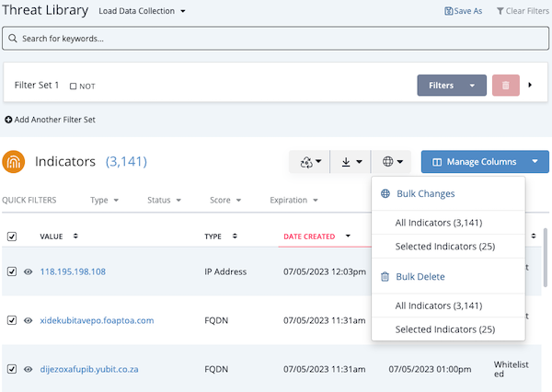Delete filter set with red trash button
The height and width of the screenshot is (392, 552).
pos(505,86)
